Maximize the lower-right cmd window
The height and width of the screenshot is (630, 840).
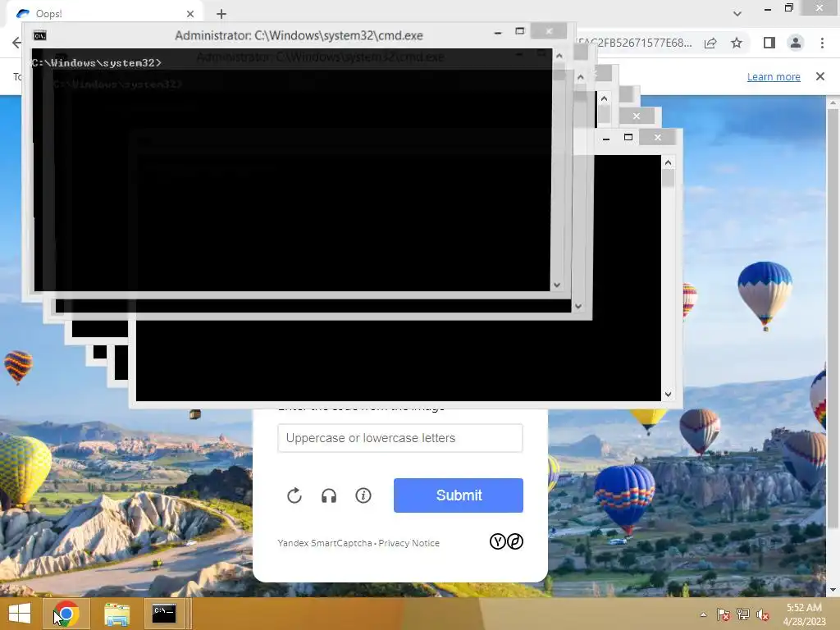(x=628, y=138)
